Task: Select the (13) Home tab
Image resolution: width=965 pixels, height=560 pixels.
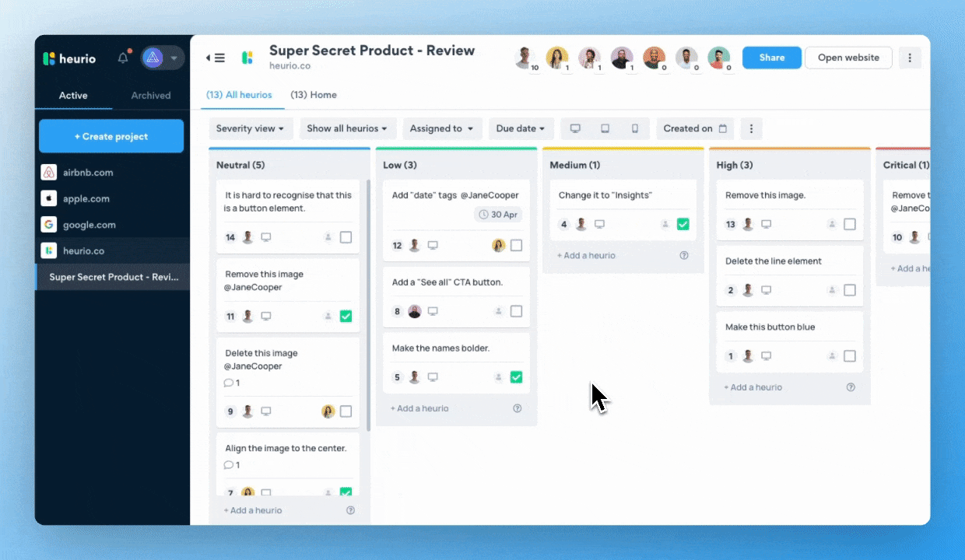Action: (x=314, y=95)
